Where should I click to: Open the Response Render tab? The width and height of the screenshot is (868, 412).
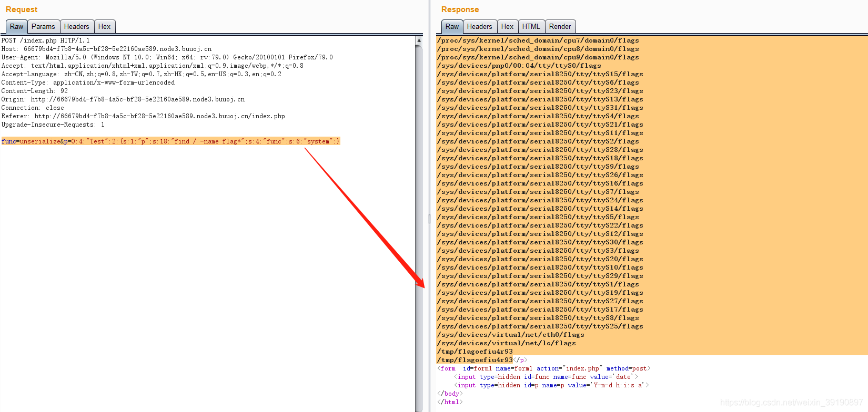pyautogui.click(x=560, y=27)
